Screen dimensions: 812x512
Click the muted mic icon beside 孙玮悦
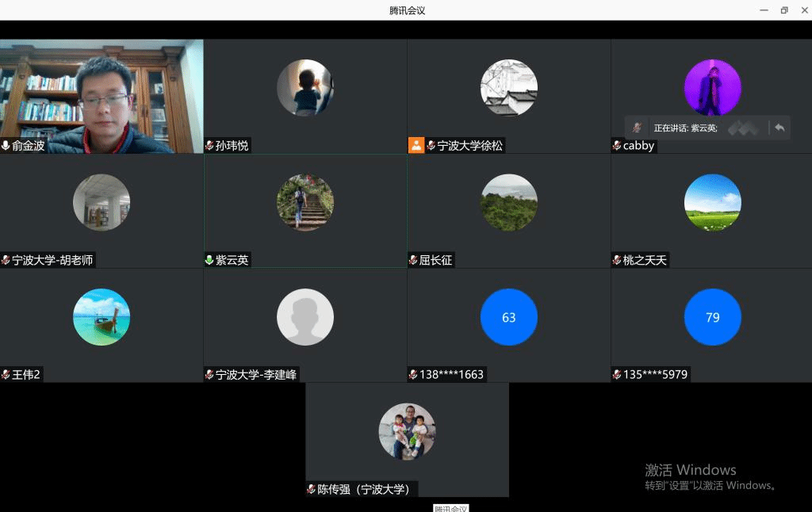pyautogui.click(x=209, y=146)
